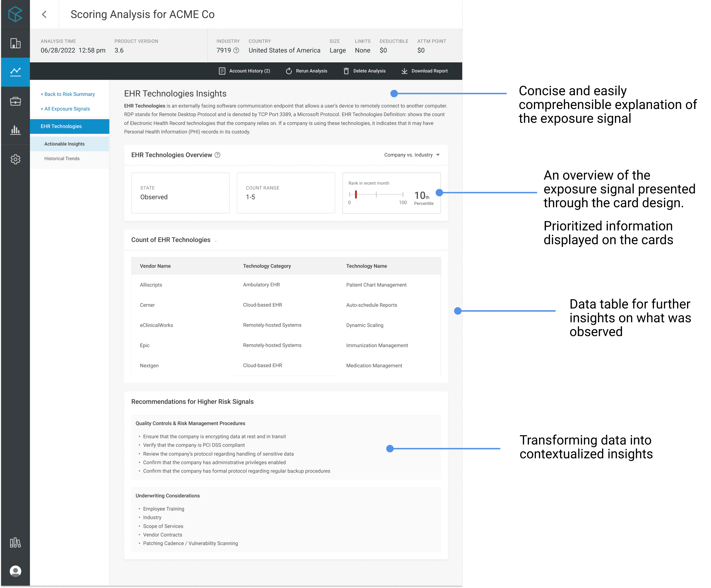Open Account History (2)

click(244, 71)
